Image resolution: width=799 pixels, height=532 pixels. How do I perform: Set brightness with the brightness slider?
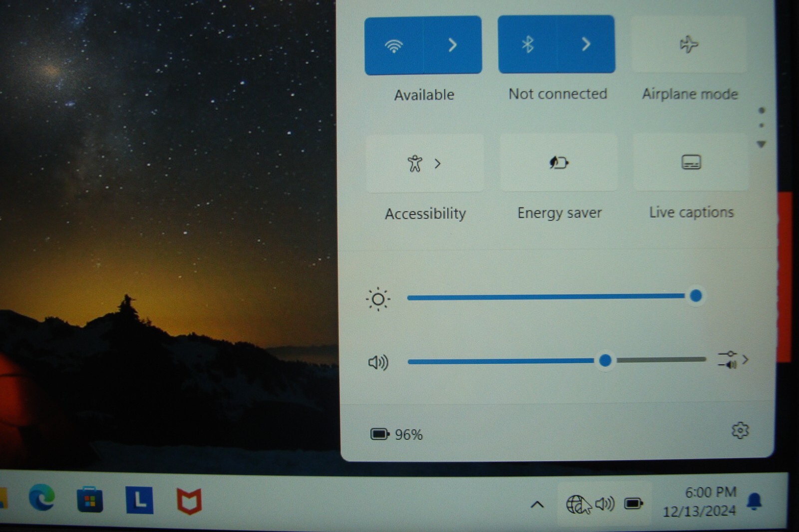point(555,296)
